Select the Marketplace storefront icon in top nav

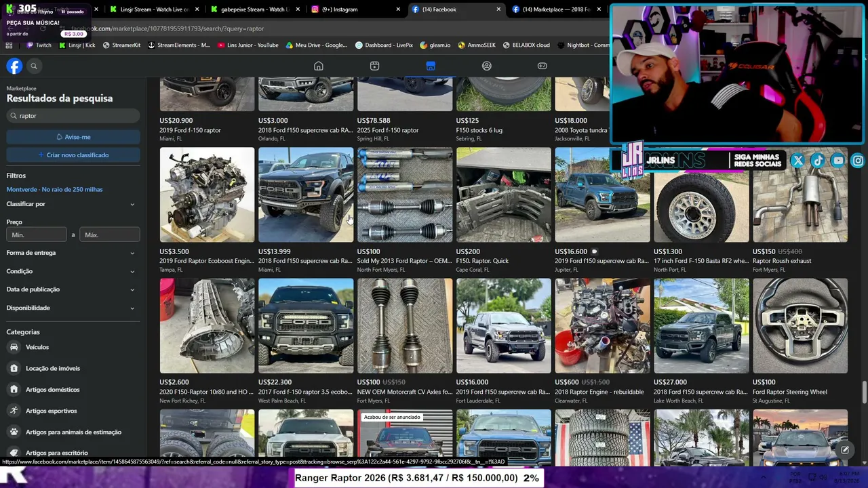click(x=431, y=66)
